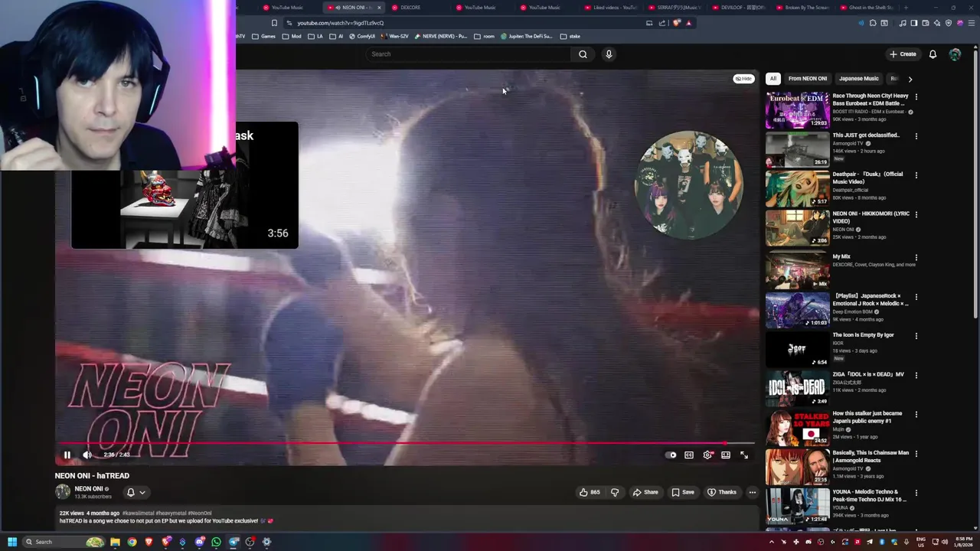Screen dimensions: 980x551
Task: Select the All filter chip
Action: (x=773, y=78)
